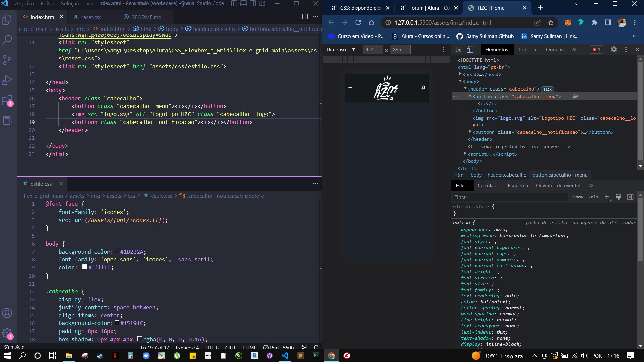Close the DevTools panel

(x=637, y=50)
